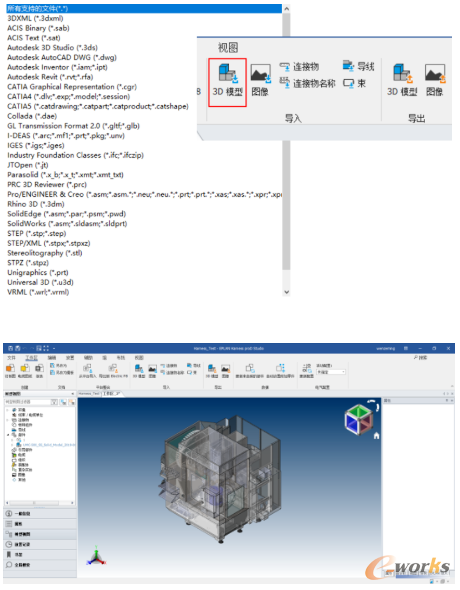Click 图像 import icon beside 3D 模型
This screenshot has width=460, height=590.
(x=260, y=80)
